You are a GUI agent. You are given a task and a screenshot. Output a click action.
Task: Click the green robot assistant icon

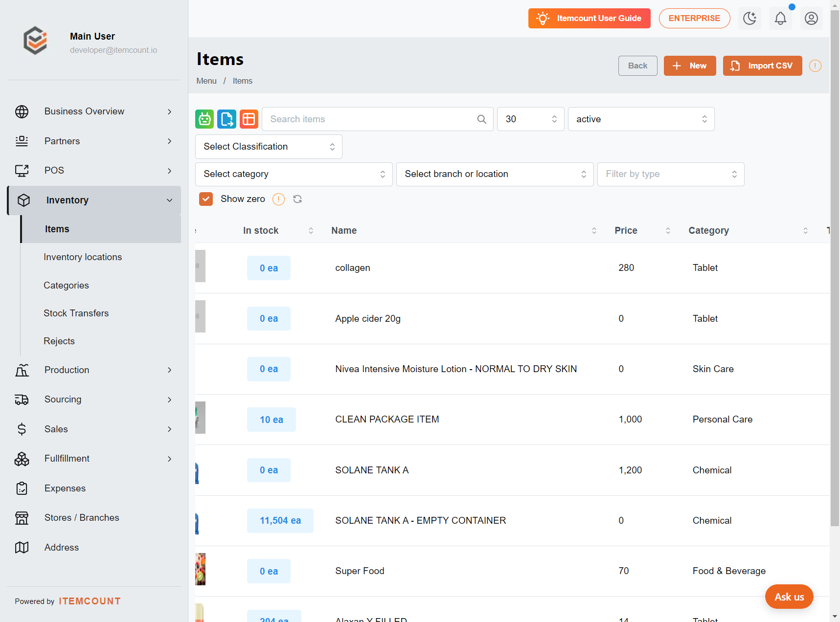click(204, 119)
